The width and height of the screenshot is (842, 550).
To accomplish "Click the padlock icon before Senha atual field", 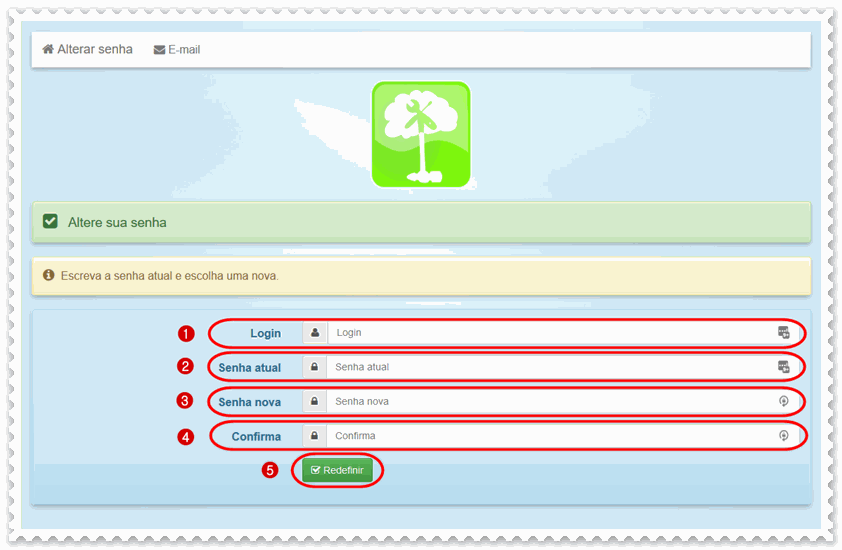I will (315, 367).
